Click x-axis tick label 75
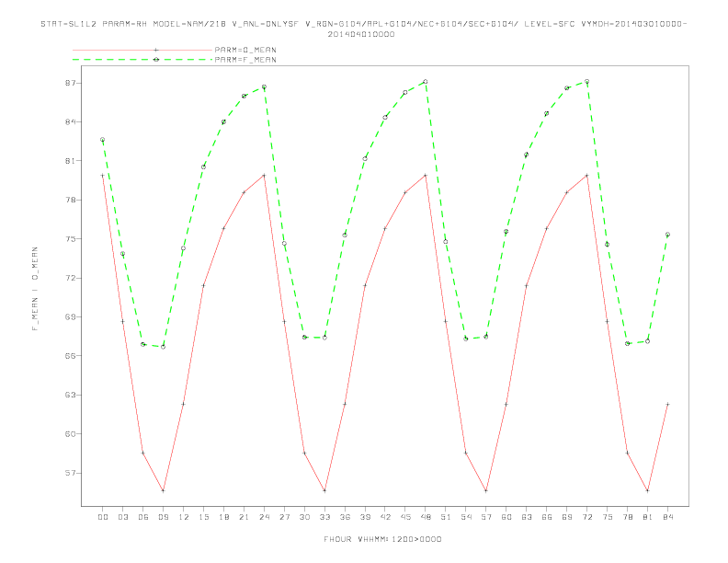Viewport: 728px width, 563px height. (607, 517)
